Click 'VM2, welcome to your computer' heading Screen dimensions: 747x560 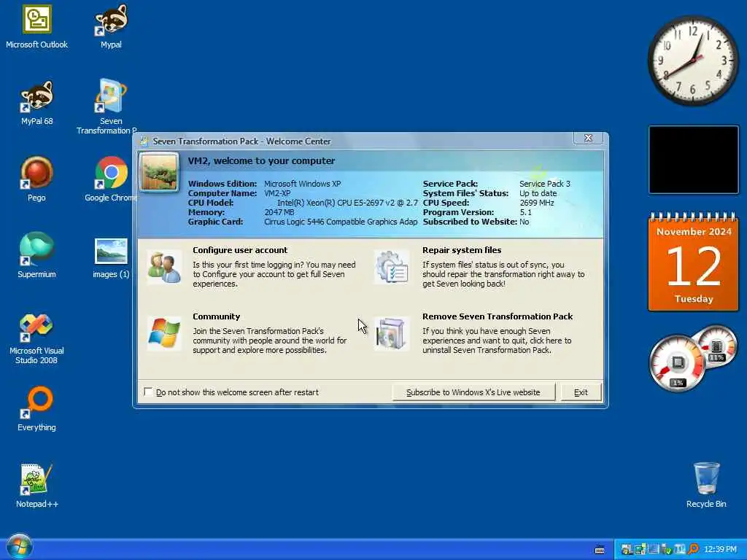[262, 161]
